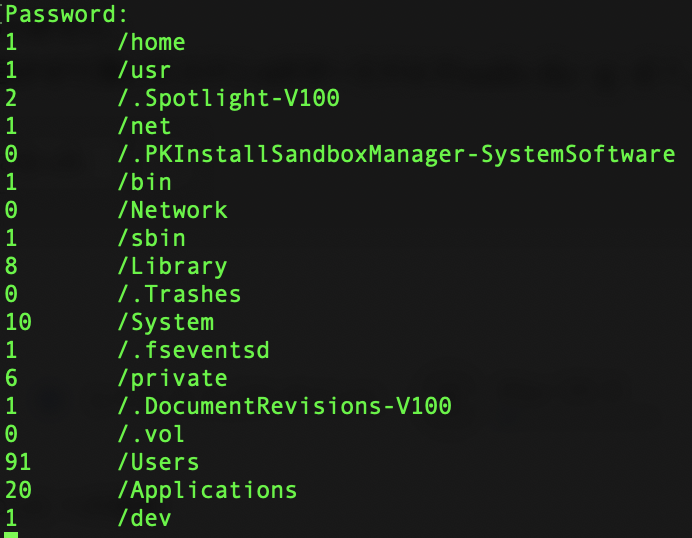Select the /.vol path text

click(x=151, y=434)
